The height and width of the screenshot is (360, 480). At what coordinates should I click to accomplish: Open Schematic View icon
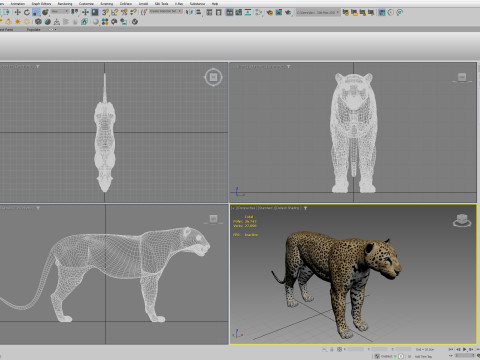coord(248,12)
